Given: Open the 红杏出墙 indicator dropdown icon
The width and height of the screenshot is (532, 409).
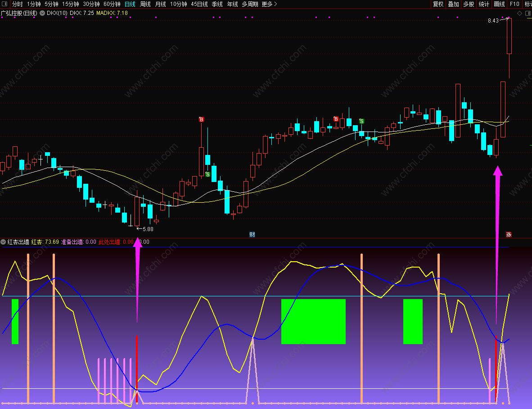Looking at the screenshot, I should coord(3,242).
